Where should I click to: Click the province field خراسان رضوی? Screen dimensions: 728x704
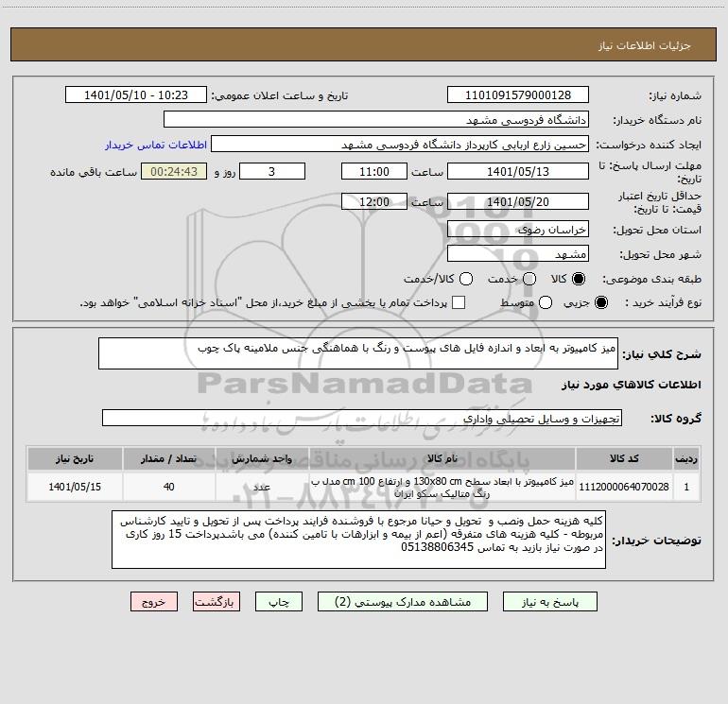click(x=518, y=229)
